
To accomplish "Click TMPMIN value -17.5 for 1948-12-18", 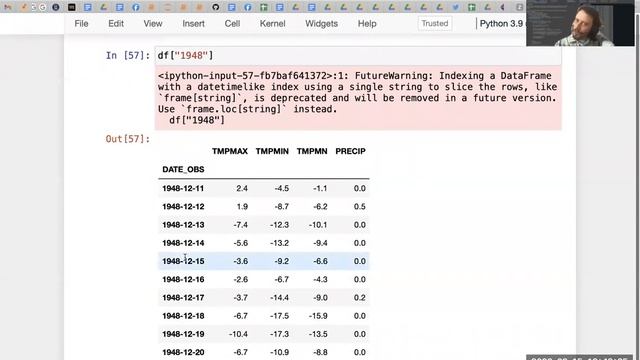I will (x=280, y=316).
